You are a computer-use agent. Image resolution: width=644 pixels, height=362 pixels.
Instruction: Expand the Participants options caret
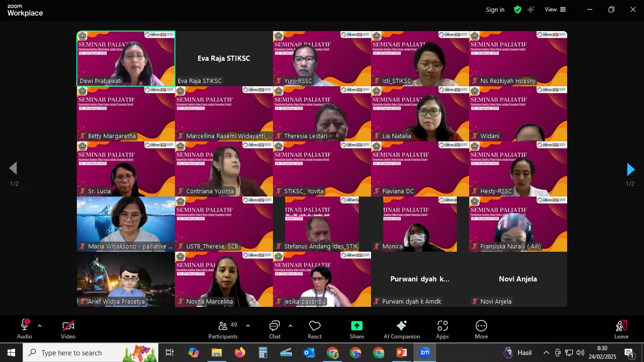point(248,326)
